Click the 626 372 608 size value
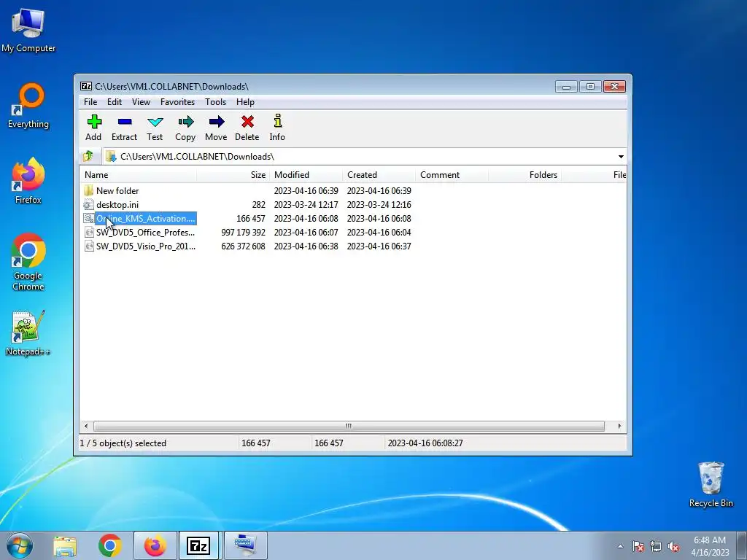This screenshot has width=747, height=560. (x=243, y=246)
